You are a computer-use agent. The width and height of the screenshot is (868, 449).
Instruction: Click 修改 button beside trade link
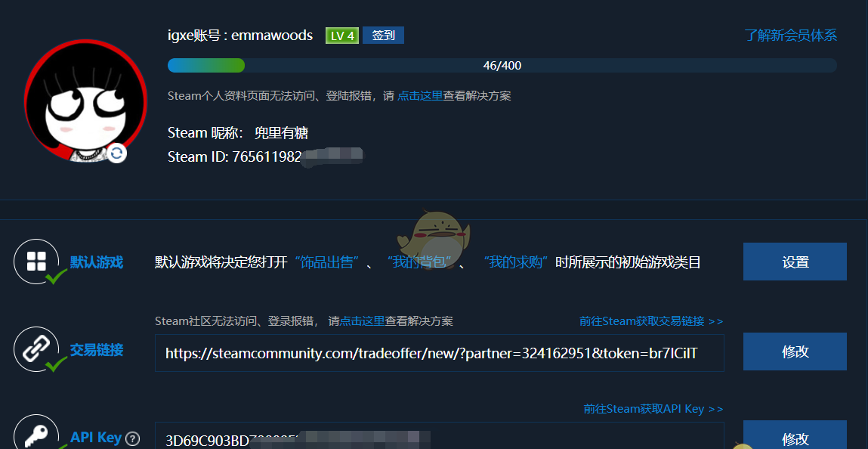coord(795,351)
